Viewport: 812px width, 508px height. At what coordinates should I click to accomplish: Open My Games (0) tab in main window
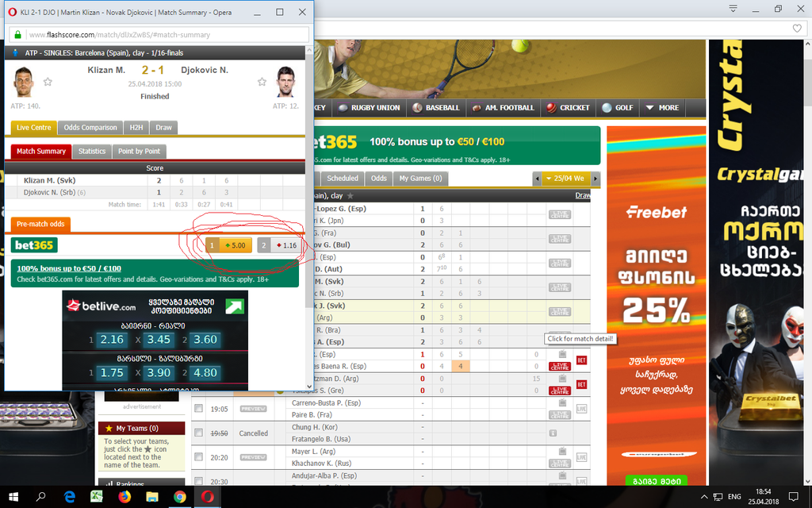tap(420, 179)
